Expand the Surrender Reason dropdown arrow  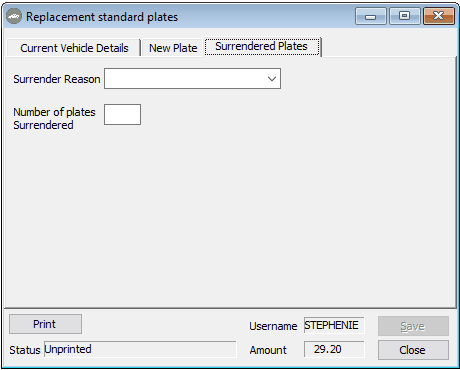pos(272,79)
